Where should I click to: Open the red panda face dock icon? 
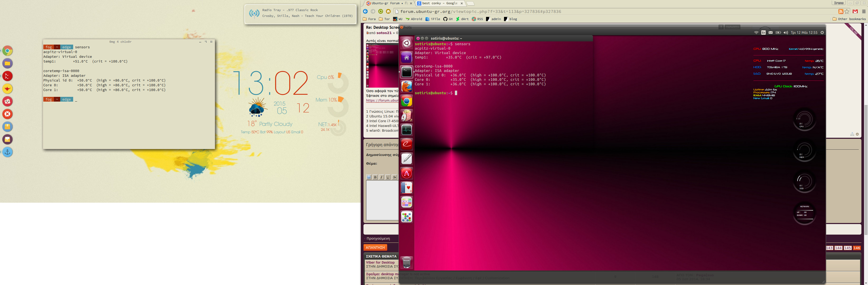(x=7, y=101)
